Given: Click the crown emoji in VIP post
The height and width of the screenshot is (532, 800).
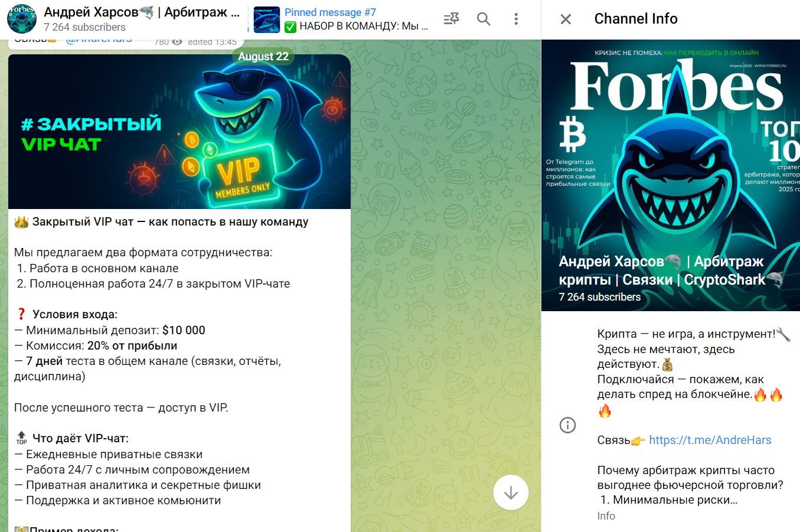Looking at the screenshot, I should point(21,222).
